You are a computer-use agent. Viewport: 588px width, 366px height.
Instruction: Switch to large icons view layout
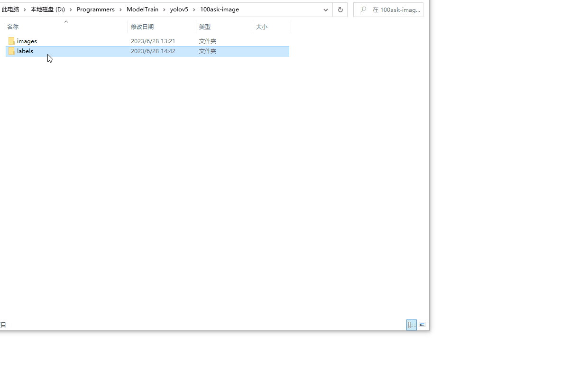pos(422,325)
